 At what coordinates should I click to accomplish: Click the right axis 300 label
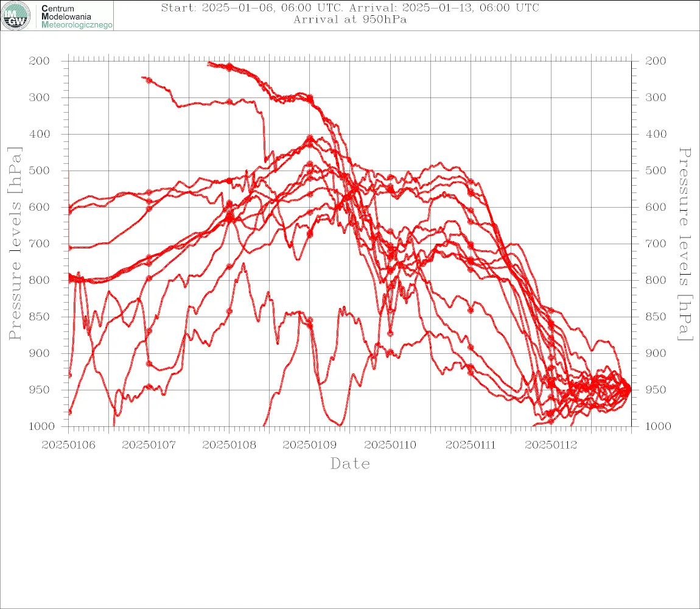(x=656, y=97)
